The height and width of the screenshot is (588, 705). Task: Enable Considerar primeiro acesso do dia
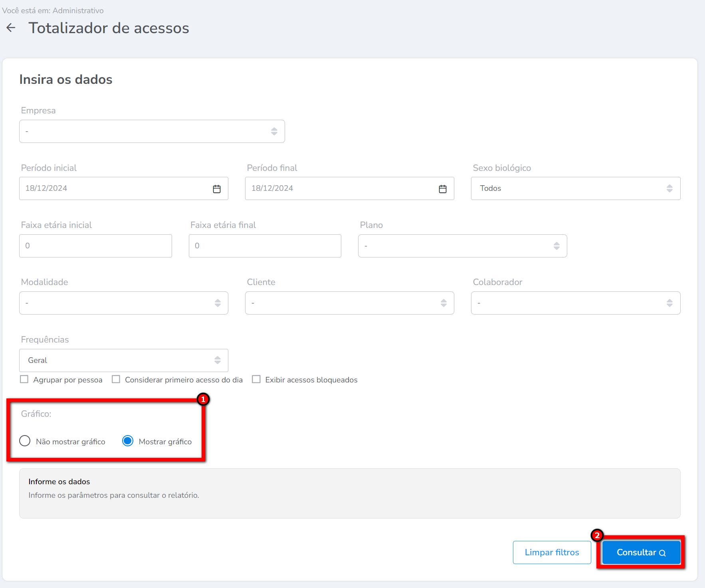[116, 379]
